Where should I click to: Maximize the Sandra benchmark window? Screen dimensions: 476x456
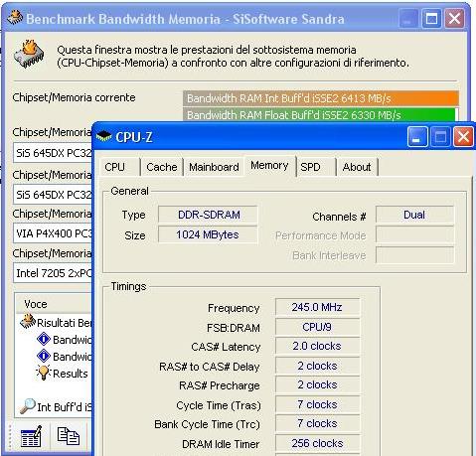pos(431,19)
